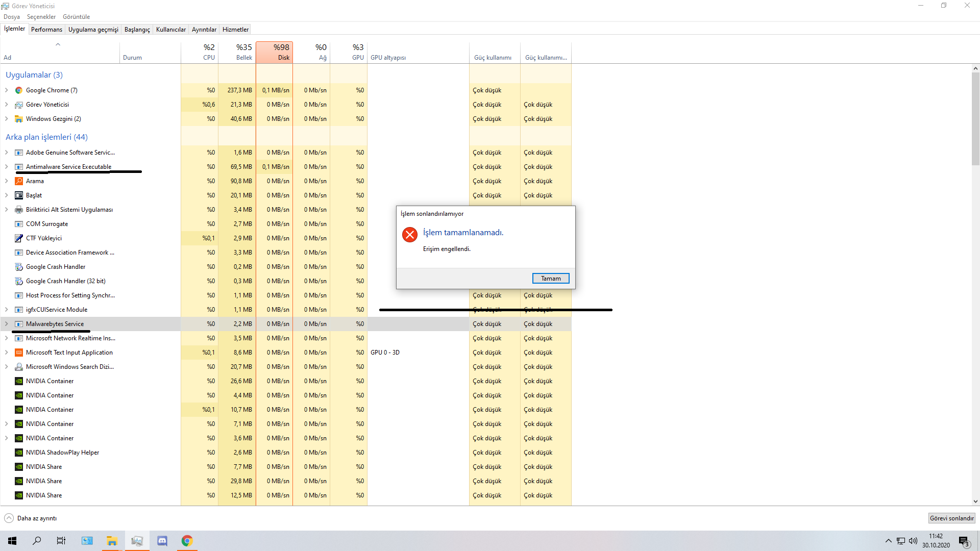Screen dimensions: 980x551
Task: Click the Windows Gezgini folder icon
Action: (x=19, y=119)
